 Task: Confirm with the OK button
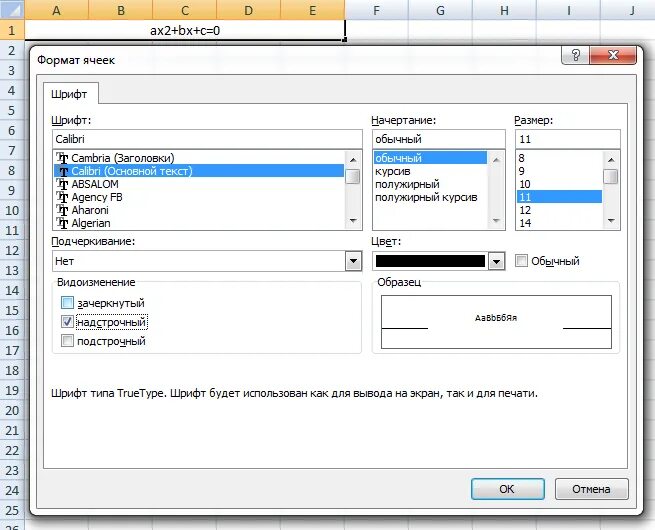coord(508,489)
